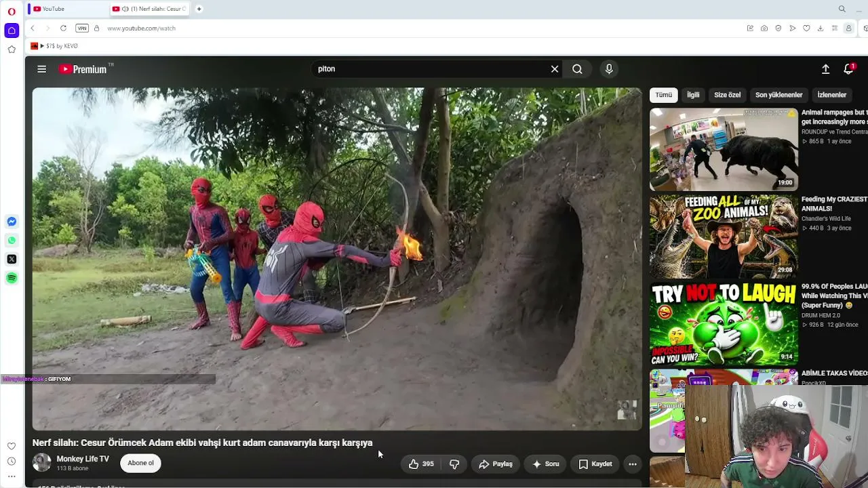Open the tab search magnifier

[x=842, y=9]
